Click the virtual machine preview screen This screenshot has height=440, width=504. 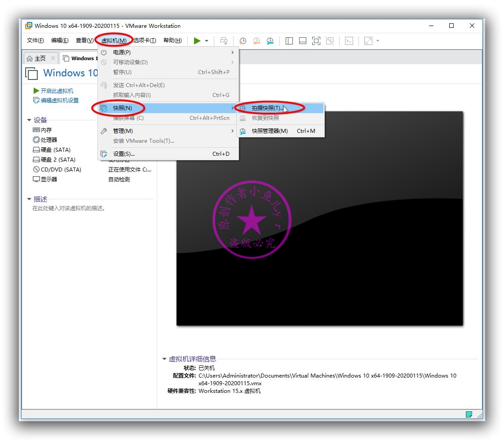319,218
